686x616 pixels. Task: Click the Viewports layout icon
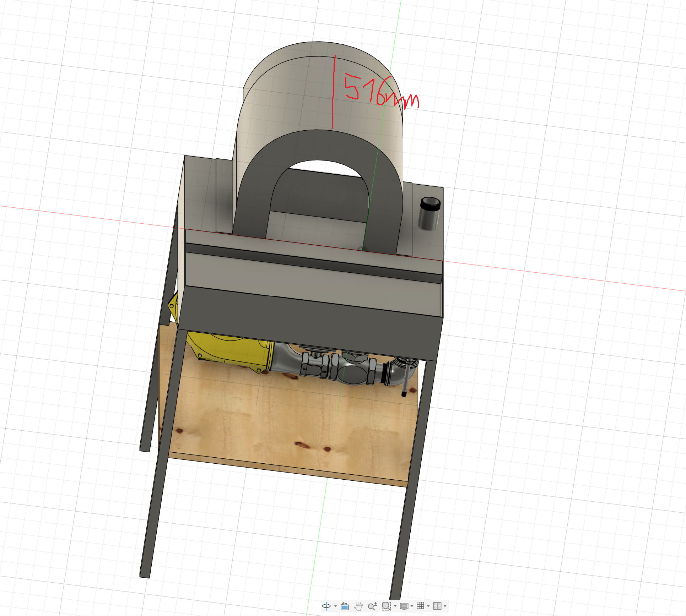click(x=437, y=606)
